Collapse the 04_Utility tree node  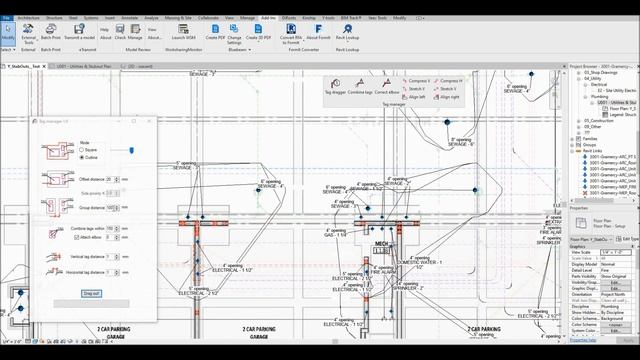(x=579, y=78)
